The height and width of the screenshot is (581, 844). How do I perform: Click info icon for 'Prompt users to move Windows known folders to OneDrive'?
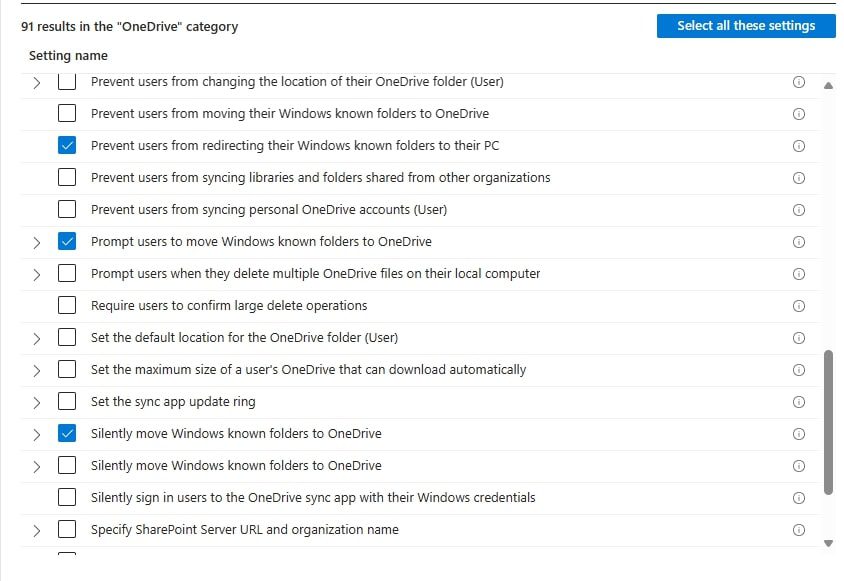coord(799,242)
